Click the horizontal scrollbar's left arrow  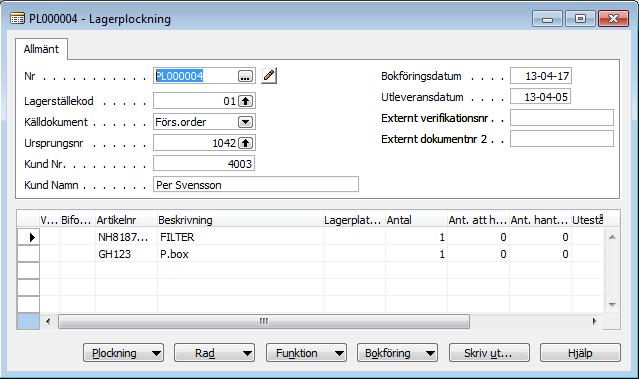[48, 321]
